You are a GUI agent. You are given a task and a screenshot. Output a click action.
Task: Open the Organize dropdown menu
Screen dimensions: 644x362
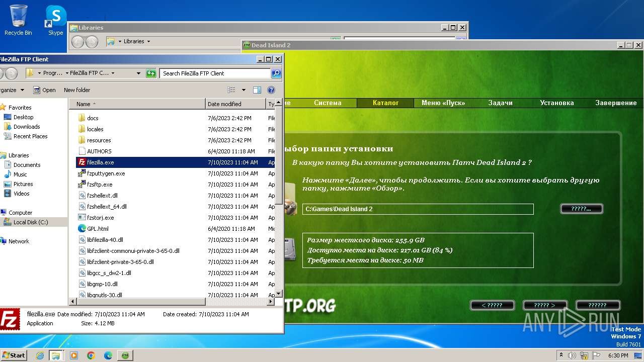click(11, 90)
